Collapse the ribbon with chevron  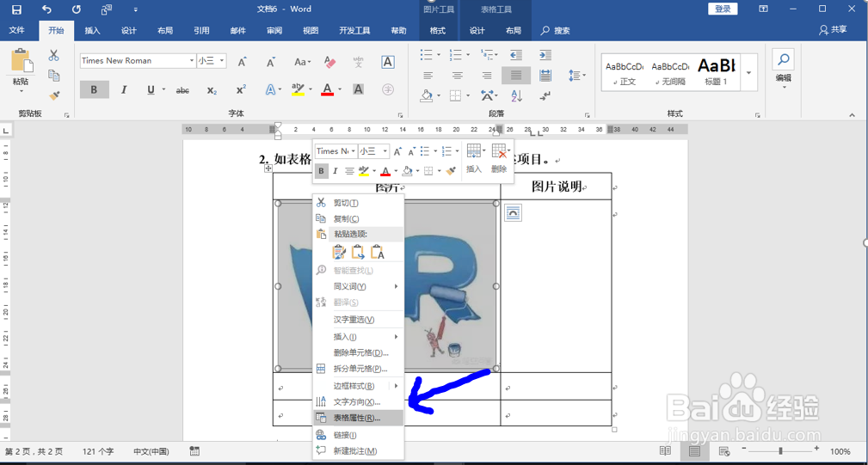pos(852,115)
